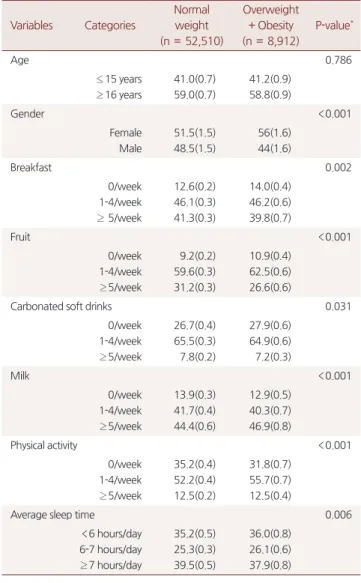Select the Average sleep time label
361x583 pixels.
pyautogui.click(x=52, y=515)
